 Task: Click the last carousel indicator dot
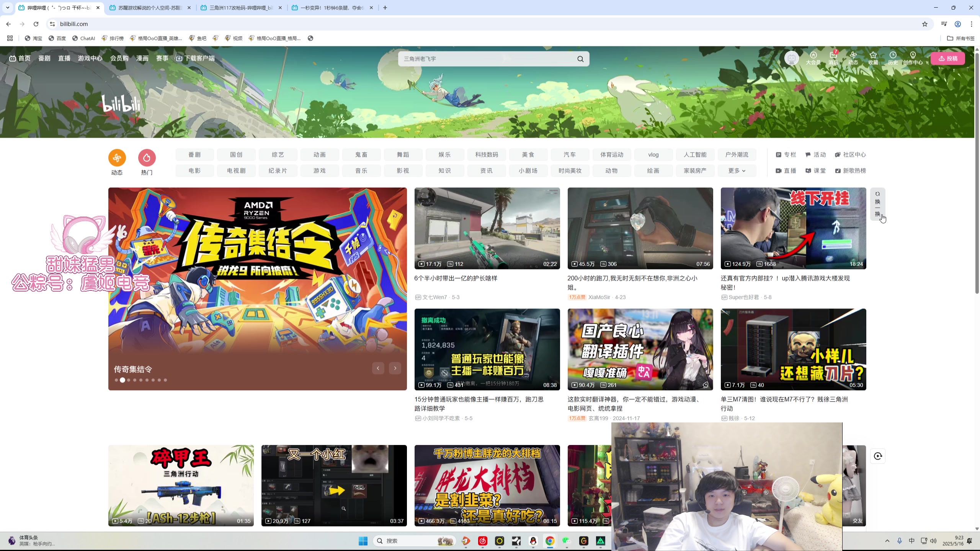pos(165,380)
